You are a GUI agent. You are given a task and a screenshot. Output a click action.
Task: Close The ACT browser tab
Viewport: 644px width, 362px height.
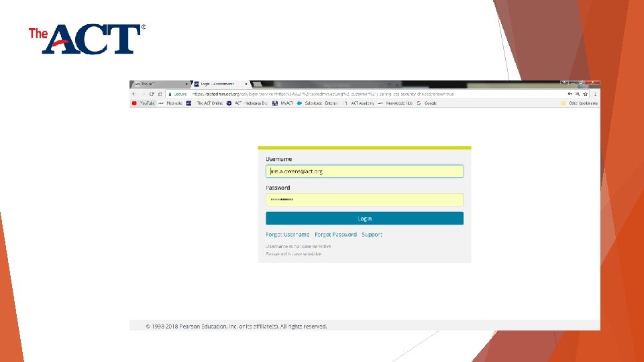coord(186,84)
